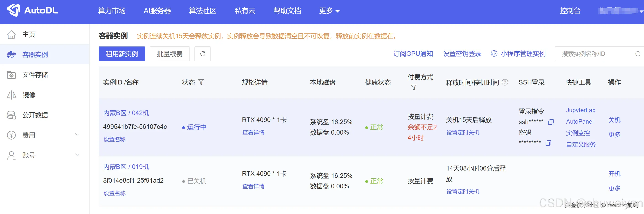Open the 状态 column filter

click(x=201, y=82)
